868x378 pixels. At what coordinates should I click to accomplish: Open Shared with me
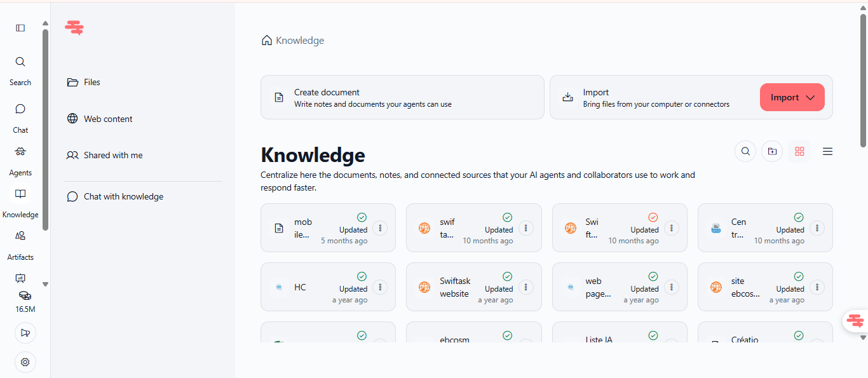pos(113,155)
